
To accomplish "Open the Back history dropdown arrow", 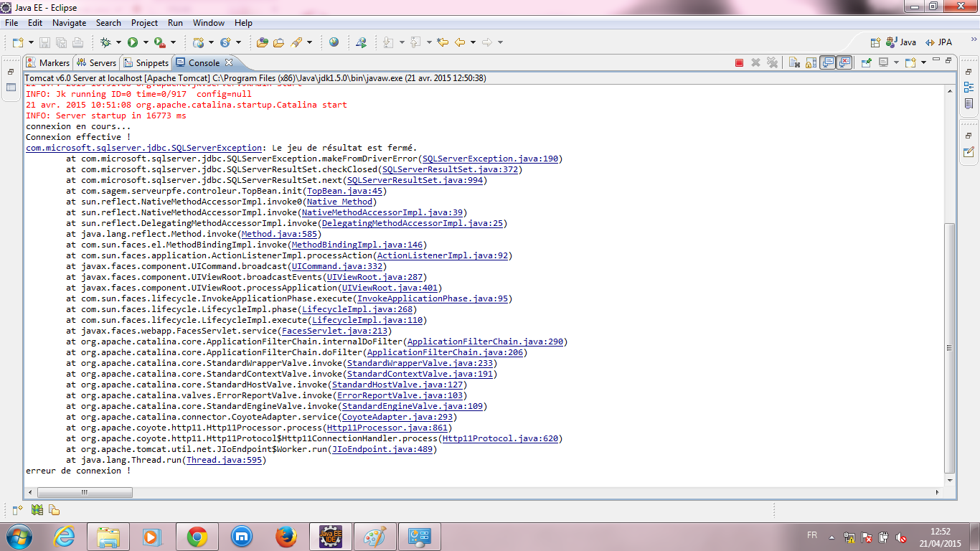I will coord(473,42).
